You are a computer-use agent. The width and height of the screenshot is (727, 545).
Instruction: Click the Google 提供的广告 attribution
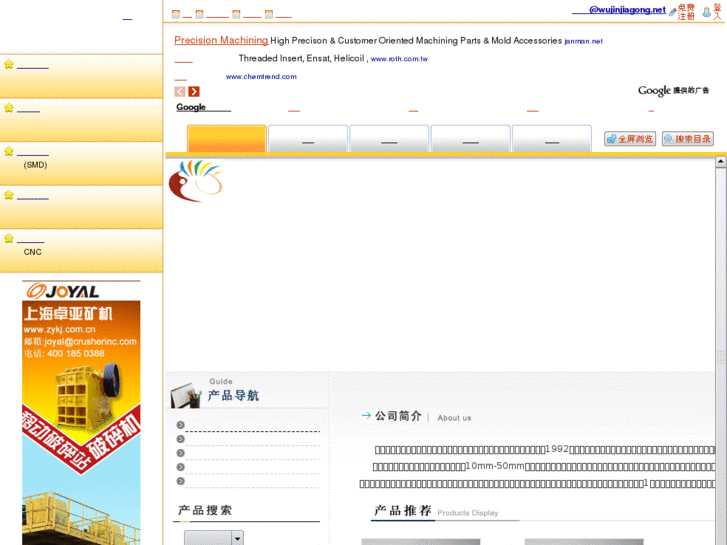click(x=673, y=90)
